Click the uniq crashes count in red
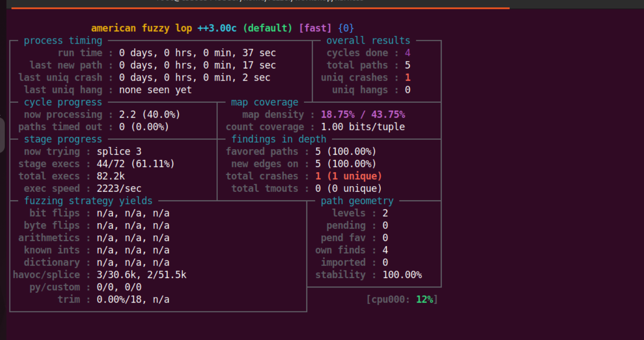Viewport: 644px width, 340px height. click(x=407, y=78)
